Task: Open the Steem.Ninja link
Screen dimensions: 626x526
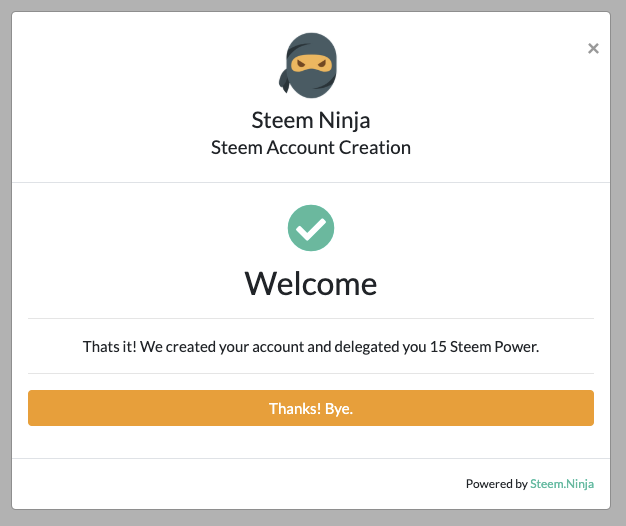Action: pyautogui.click(x=562, y=484)
